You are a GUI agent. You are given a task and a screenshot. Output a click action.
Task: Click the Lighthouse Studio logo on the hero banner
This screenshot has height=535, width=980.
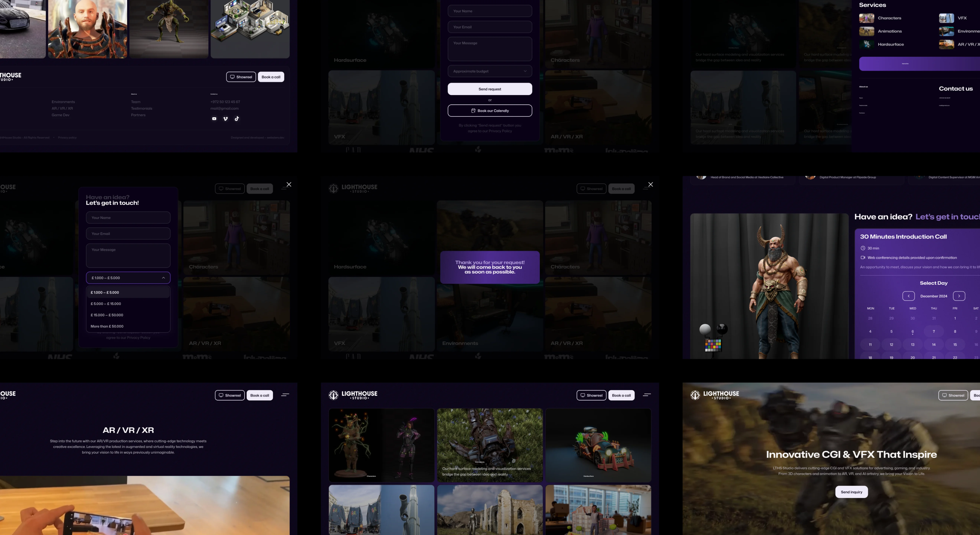[x=715, y=395]
